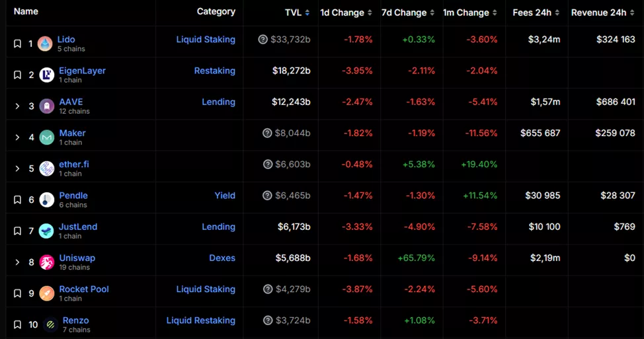Sort by 7d Change column header
Screen dimensions: 644x339
coord(405,13)
